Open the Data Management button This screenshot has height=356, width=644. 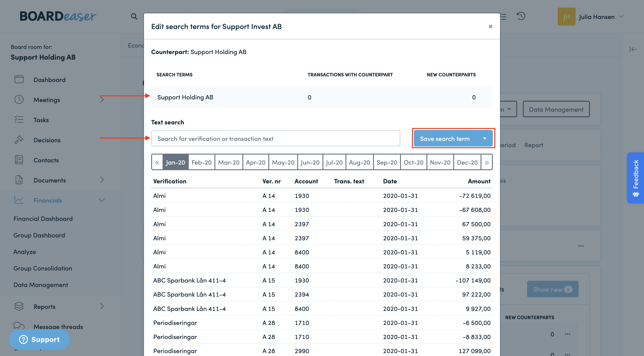556,109
